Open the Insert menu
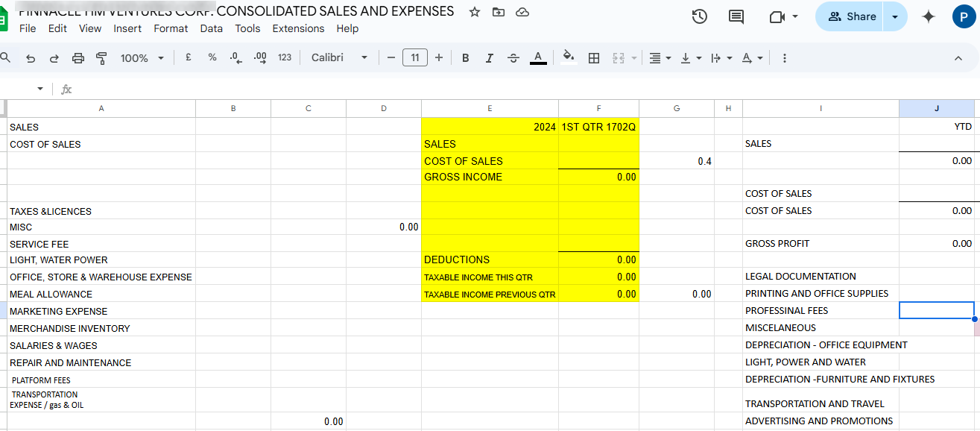This screenshot has height=431, width=980. tap(127, 28)
